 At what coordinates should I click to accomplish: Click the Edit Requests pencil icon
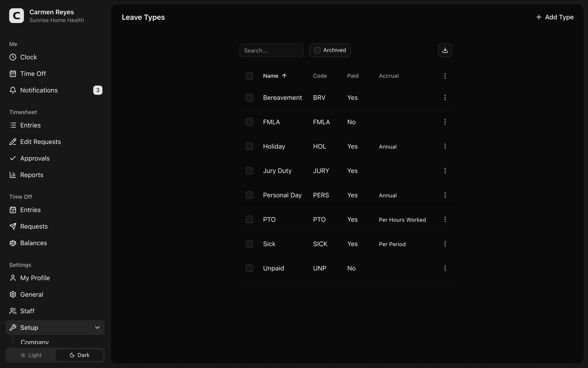tap(13, 142)
